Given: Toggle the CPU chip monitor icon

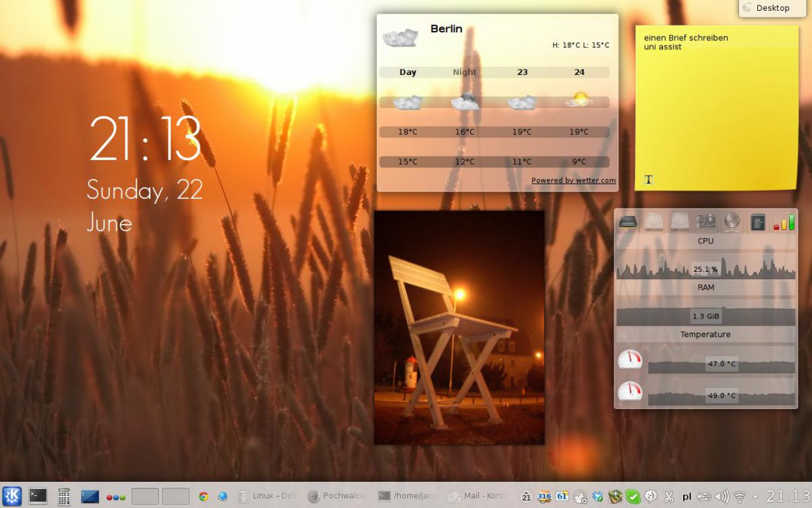Looking at the screenshot, I should point(758,222).
